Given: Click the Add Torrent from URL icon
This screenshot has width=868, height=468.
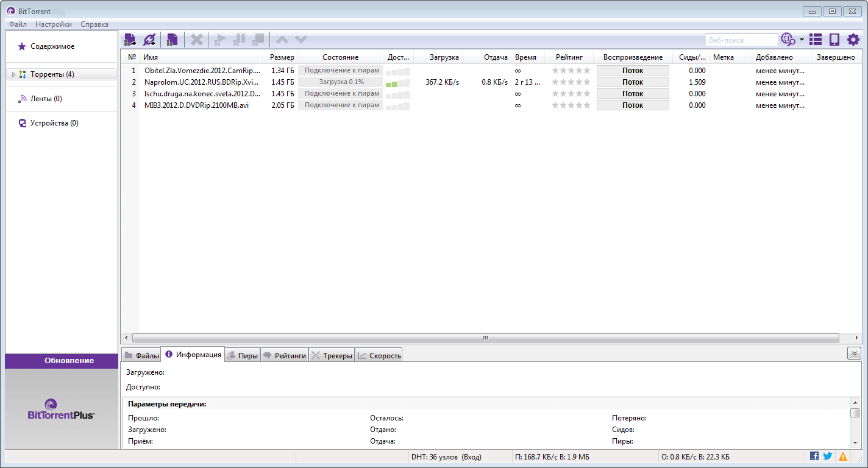Looking at the screenshot, I should (x=149, y=40).
